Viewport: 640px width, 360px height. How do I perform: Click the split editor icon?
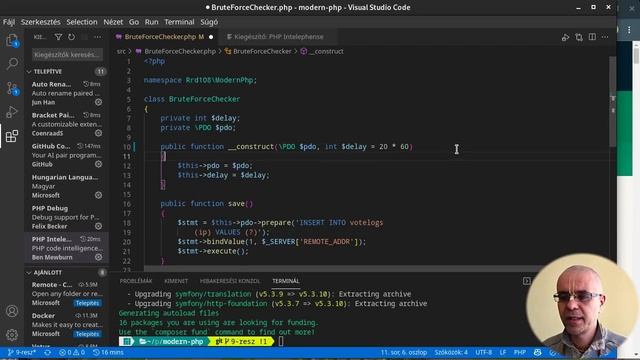(x=592, y=37)
